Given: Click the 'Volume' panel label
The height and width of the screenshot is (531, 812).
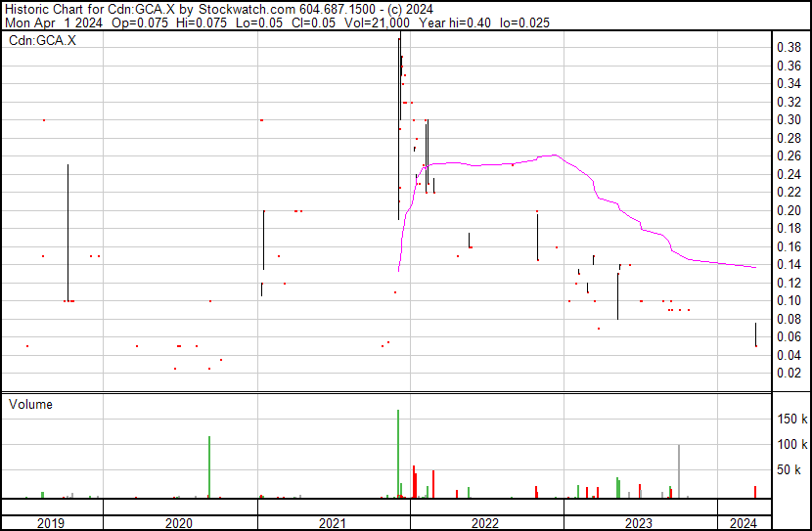Looking at the screenshot, I should click(30, 404).
